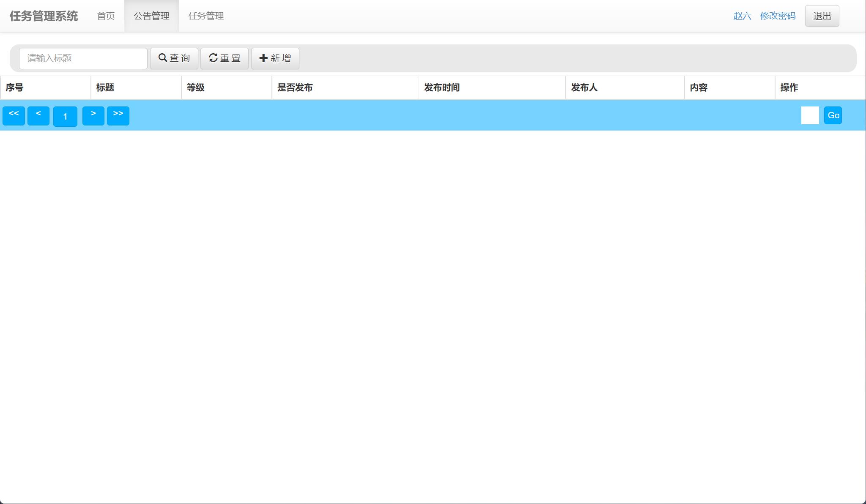The width and height of the screenshot is (866, 504).
Task: Open the 任务管理 tab
Action: [x=207, y=16]
